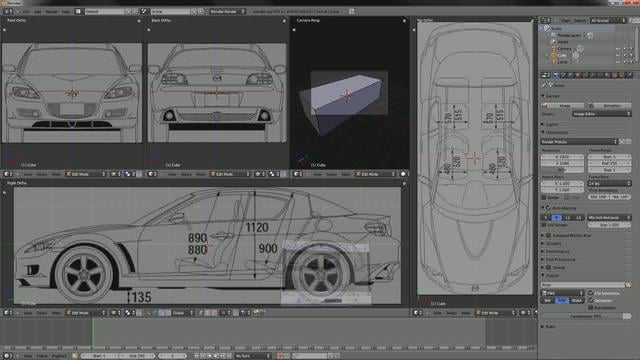Adjust the Compression slider
640x360 pixels.
tap(586, 316)
